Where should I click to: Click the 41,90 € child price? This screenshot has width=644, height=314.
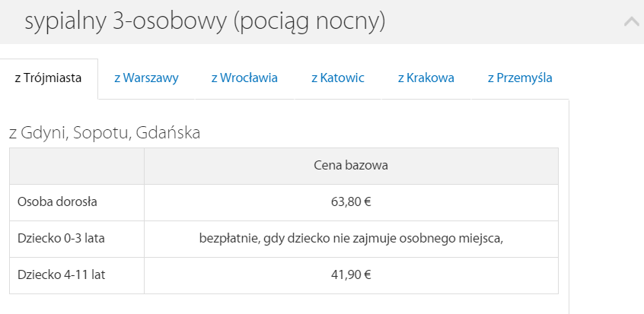(351, 275)
